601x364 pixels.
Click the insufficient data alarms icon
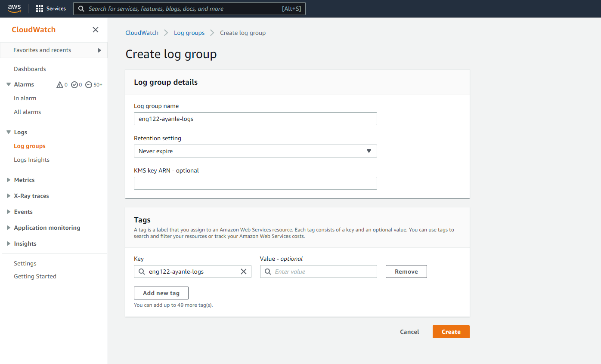pyautogui.click(x=89, y=85)
